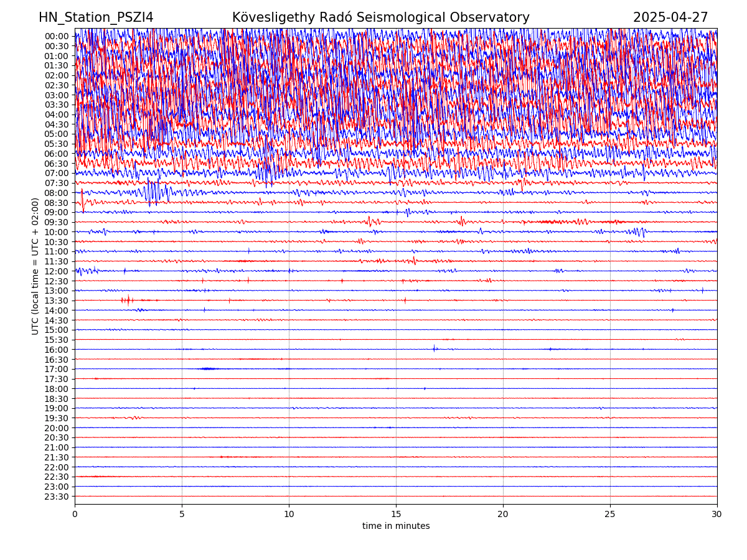Click the 2025-04-27 date label
The height and width of the screenshot is (560, 747).
coord(670,17)
